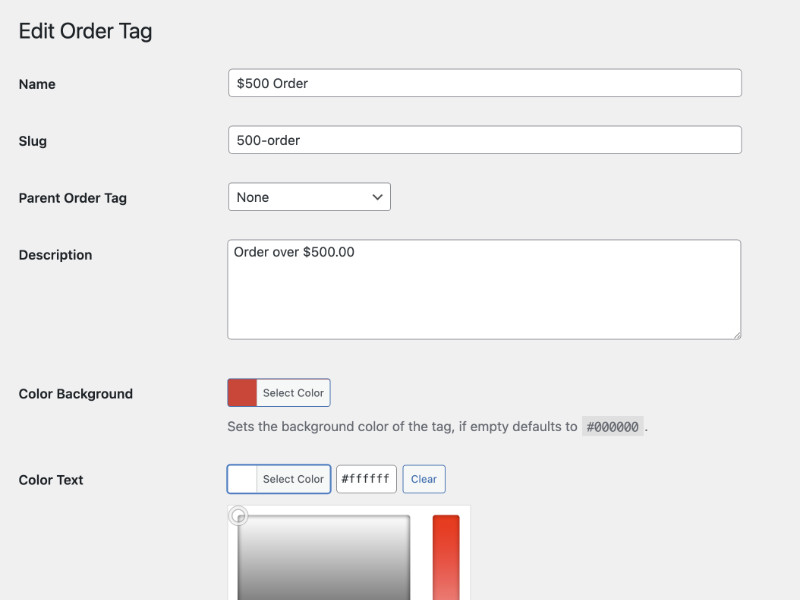Click the circular color picker handle
Image resolution: width=800 pixels, height=600 pixels.
(x=238, y=516)
